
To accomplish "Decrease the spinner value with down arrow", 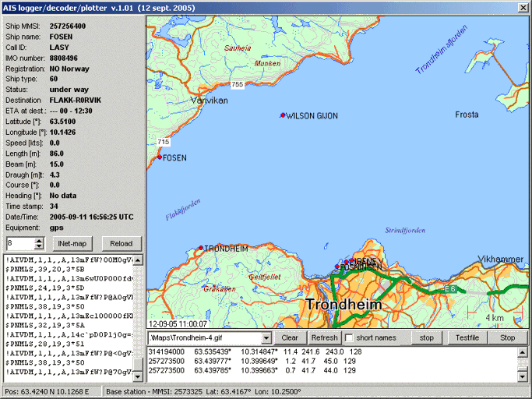I will point(40,247).
